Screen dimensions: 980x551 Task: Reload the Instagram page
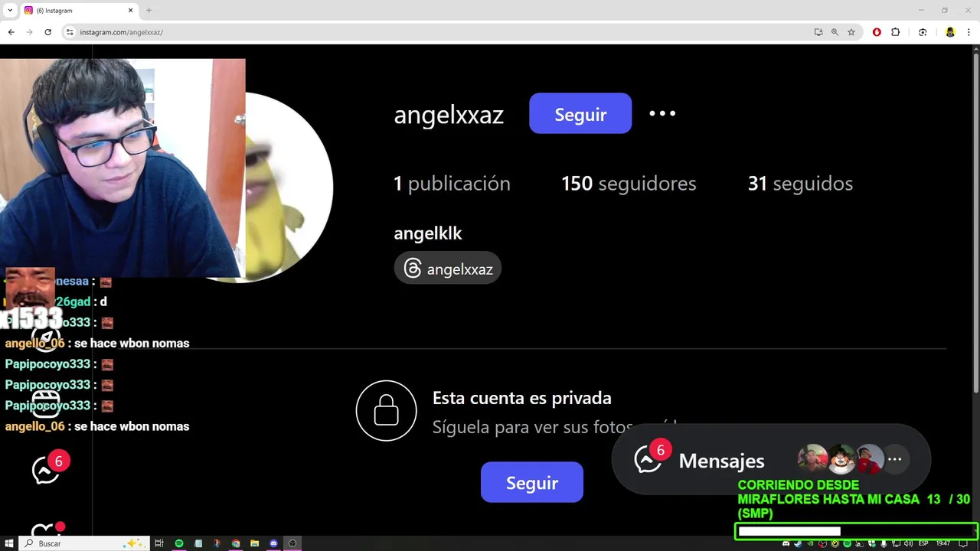pos(47,32)
